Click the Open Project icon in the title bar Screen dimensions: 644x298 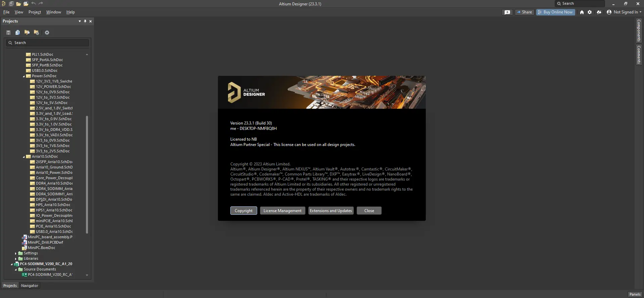(26, 4)
